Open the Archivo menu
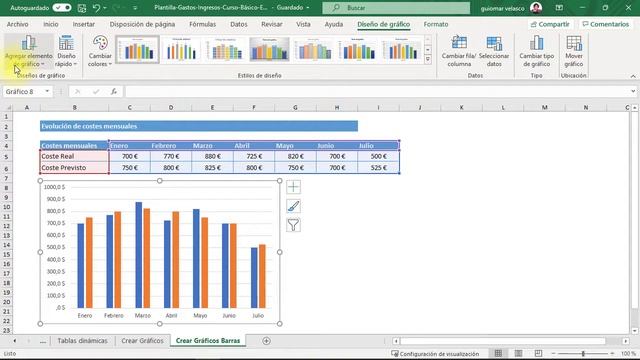The width and height of the screenshot is (640, 360). tap(18, 24)
